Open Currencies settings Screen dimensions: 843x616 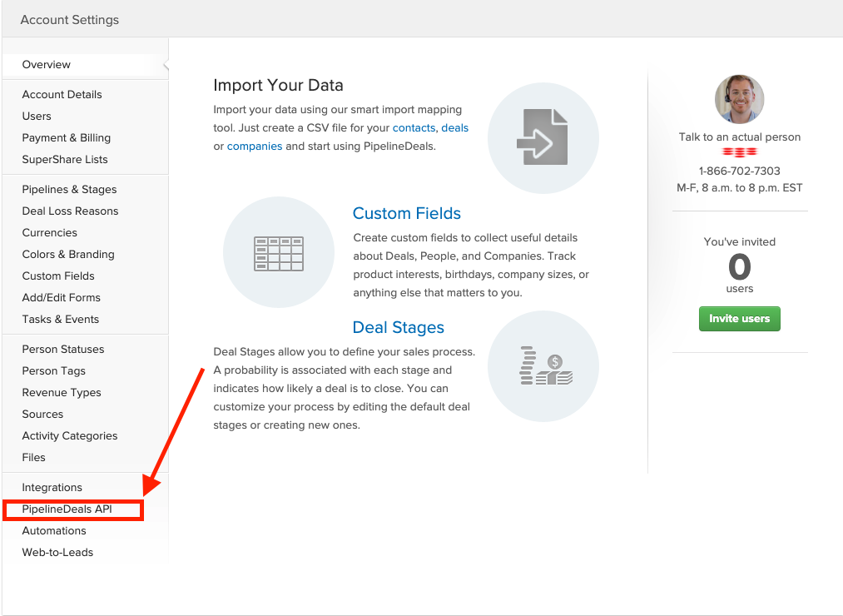49,232
